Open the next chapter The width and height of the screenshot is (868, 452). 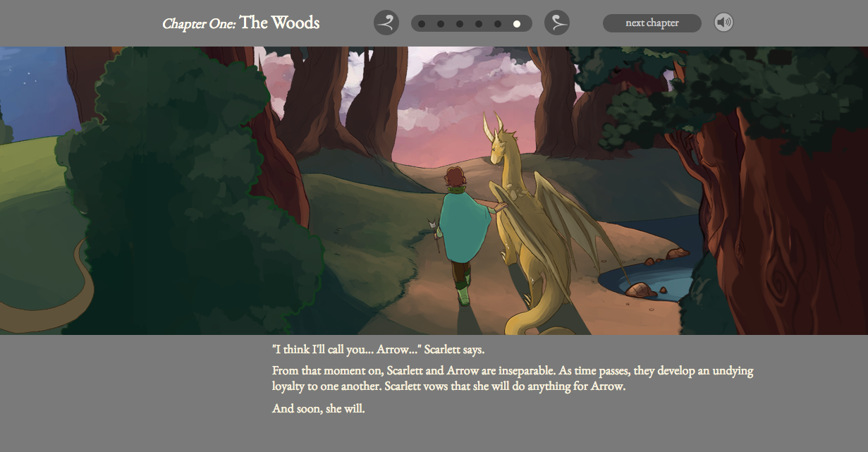pyautogui.click(x=652, y=23)
